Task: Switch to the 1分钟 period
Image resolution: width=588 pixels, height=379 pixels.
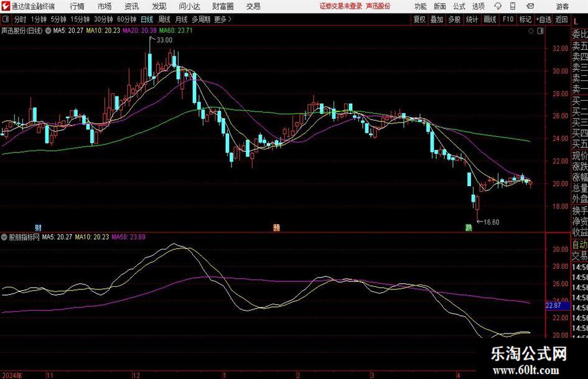Action: pyautogui.click(x=39, y=19)
